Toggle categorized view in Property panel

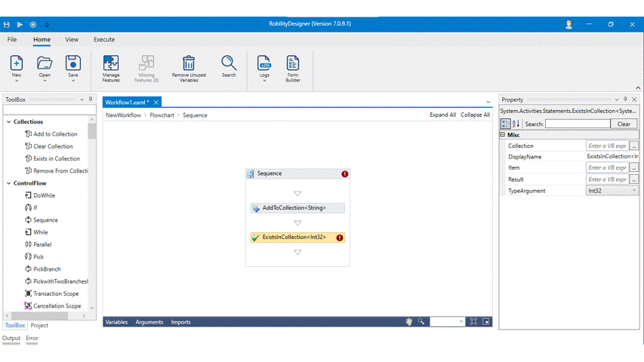[506, 124]
